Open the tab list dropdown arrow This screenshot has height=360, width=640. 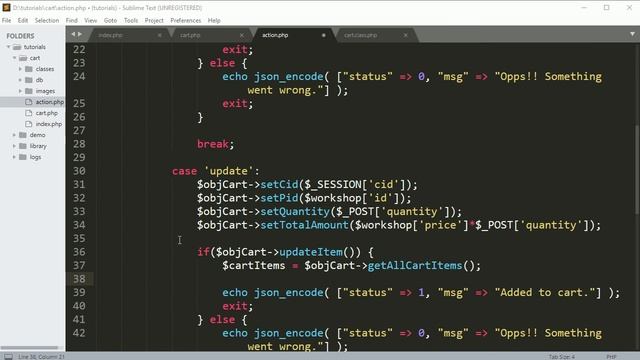(x=632, y=34)
